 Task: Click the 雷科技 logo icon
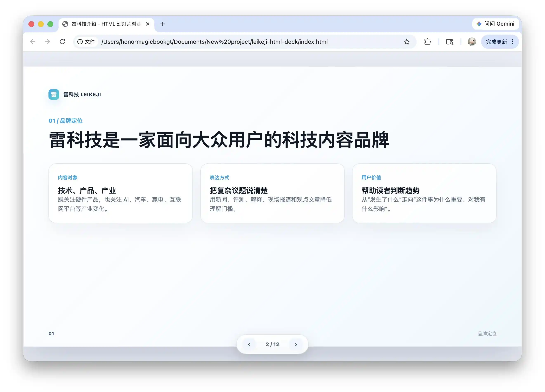click(x=54, y=94)
